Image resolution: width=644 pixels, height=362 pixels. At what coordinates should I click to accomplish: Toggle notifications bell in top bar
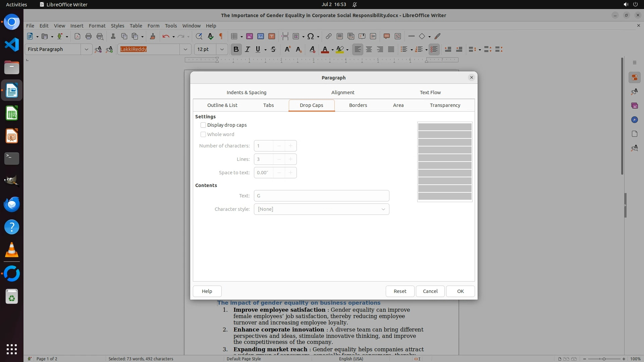(x=355, y=4)
